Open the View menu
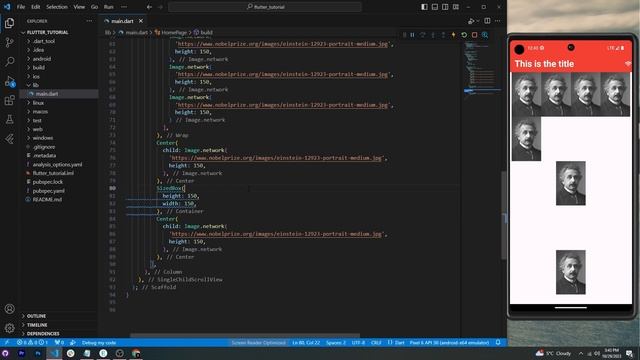640x360 pixels. [x=79, y=7]
